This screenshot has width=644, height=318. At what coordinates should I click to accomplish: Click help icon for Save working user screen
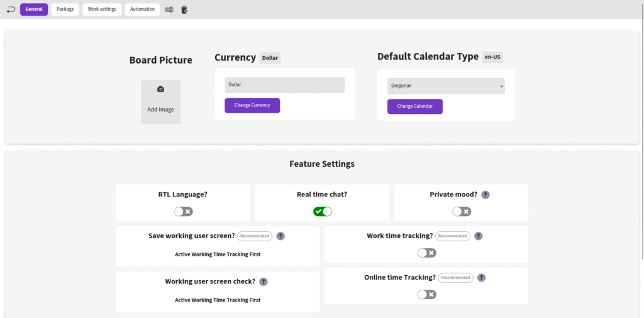click(280, 236)
